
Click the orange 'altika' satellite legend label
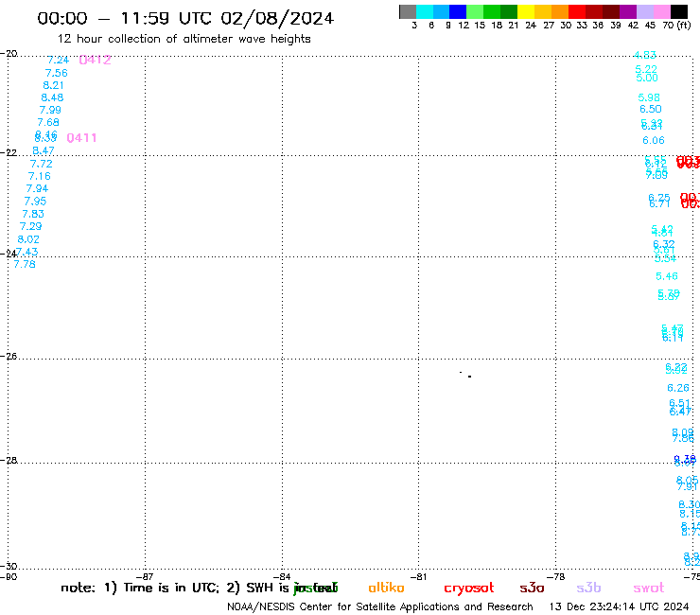click(386, 588)
